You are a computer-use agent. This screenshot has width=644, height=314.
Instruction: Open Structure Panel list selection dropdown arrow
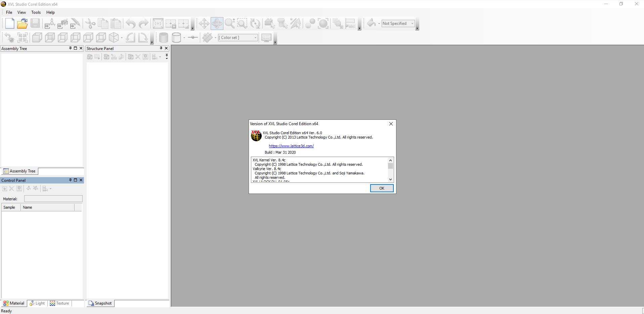coord(160,57)
